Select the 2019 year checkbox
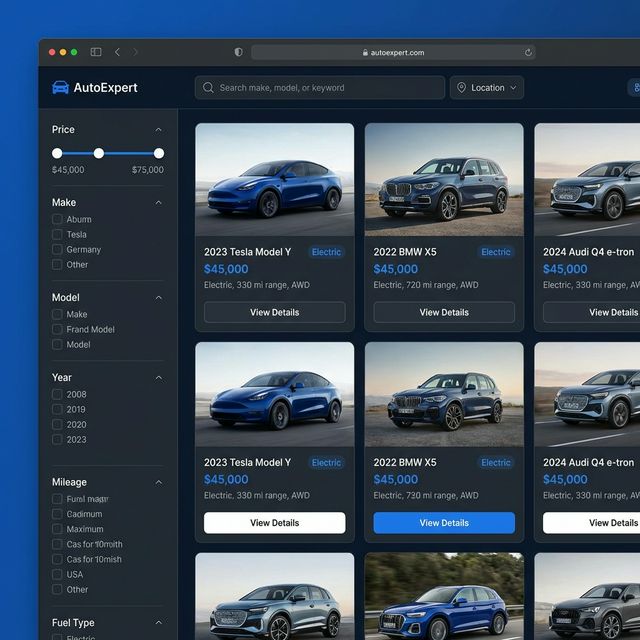This screenshot has height=640, width=640. [x=57, y=409]
